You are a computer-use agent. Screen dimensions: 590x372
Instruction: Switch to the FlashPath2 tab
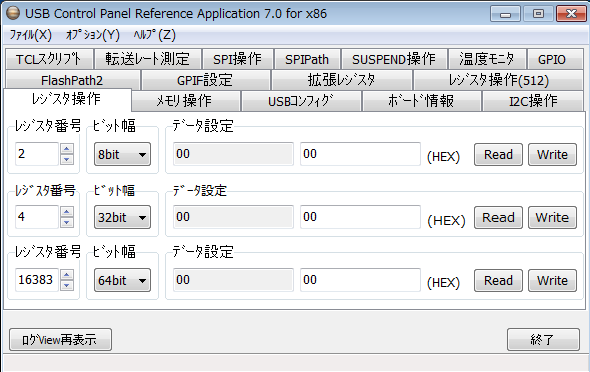[x=72, y=80]
